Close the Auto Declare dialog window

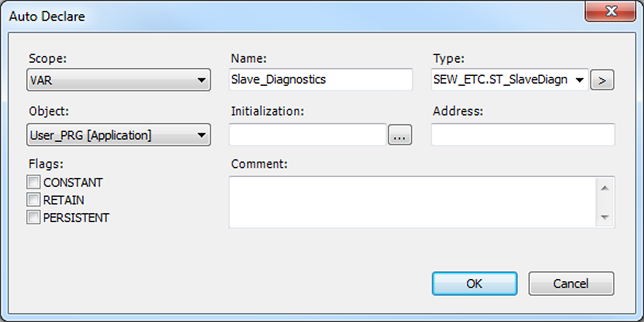click(x=611, y=11)
